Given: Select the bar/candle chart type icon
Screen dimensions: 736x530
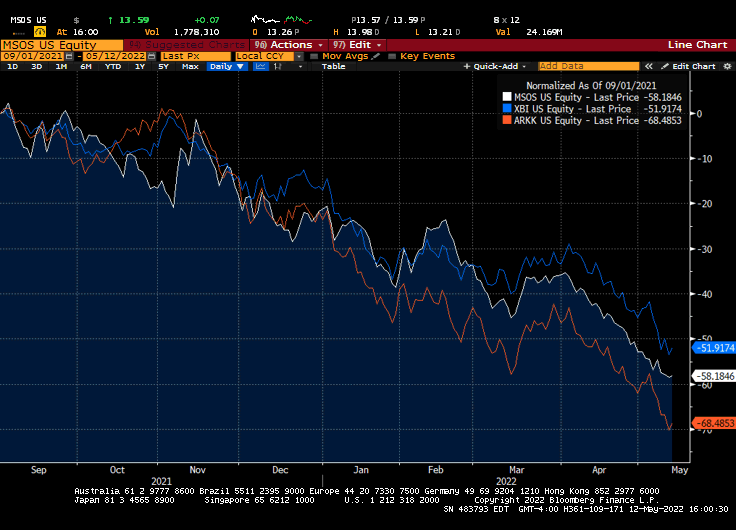Looking at the screenshot, I should pos(278,67).
